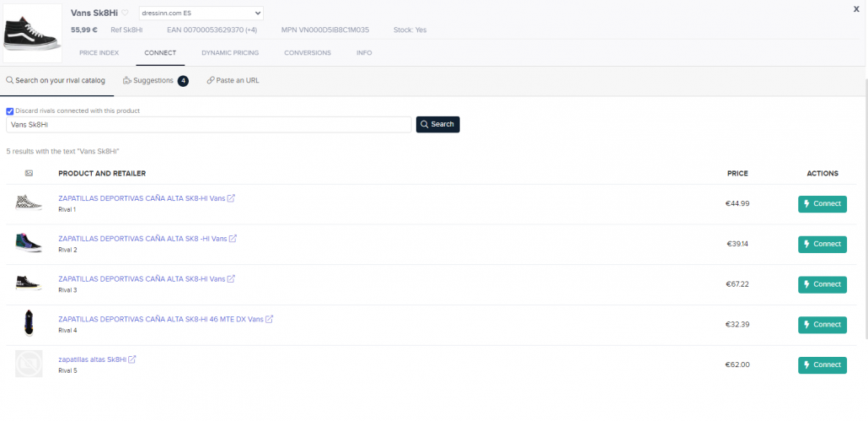Open Rival 3 ZAPATILLAS CAÑA ALTA SK8-HI link
This screenshot has height=421, width=868.
tap(142, 279)
